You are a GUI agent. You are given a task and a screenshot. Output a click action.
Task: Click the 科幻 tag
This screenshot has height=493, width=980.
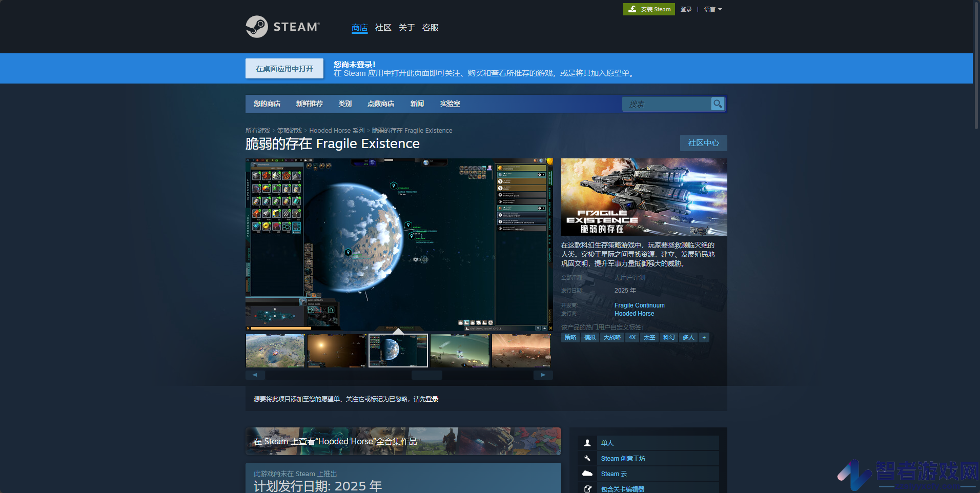669,337
